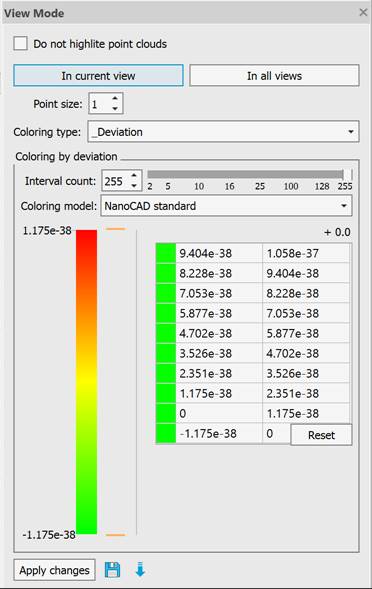Close the View Mode panel
This screenshot has height=589, width=372.
(363, 12)
